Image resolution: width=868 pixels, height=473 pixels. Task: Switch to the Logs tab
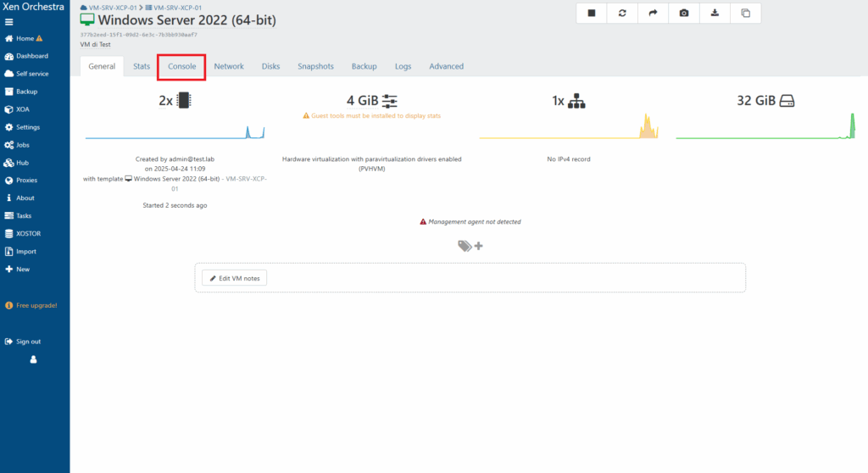click(403, 66)
